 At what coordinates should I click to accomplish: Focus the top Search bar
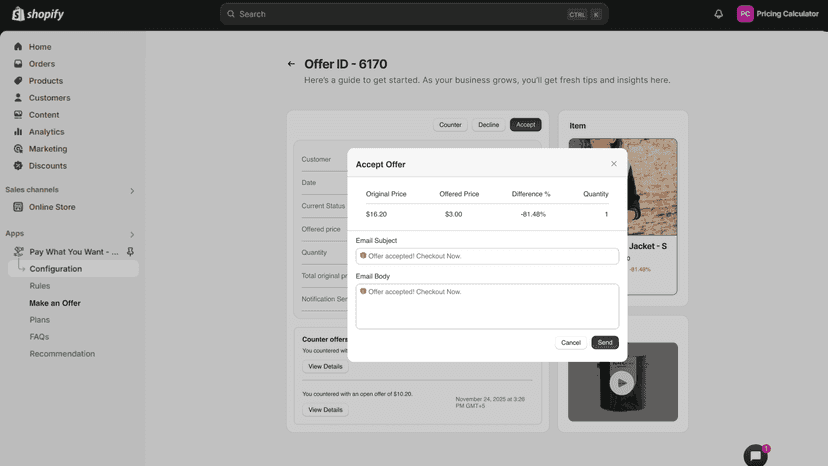[x=414, y=14]
